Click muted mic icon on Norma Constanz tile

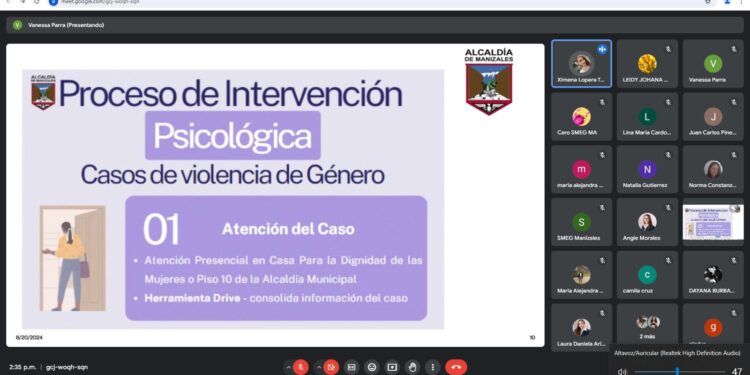tap(734, 154)
